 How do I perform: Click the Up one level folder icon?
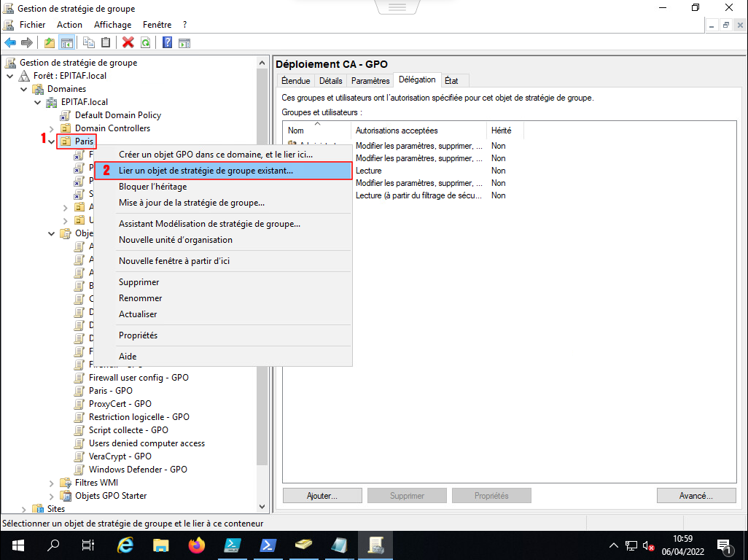[50, 43]
